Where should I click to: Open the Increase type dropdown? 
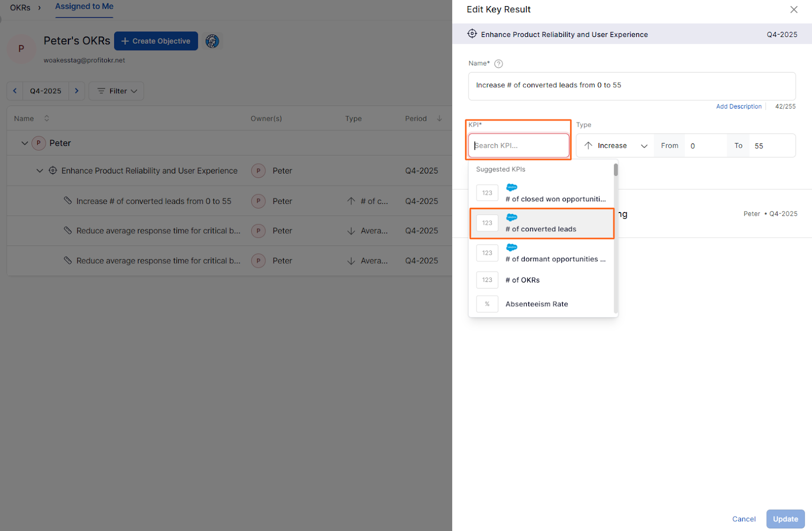point(615,146)
